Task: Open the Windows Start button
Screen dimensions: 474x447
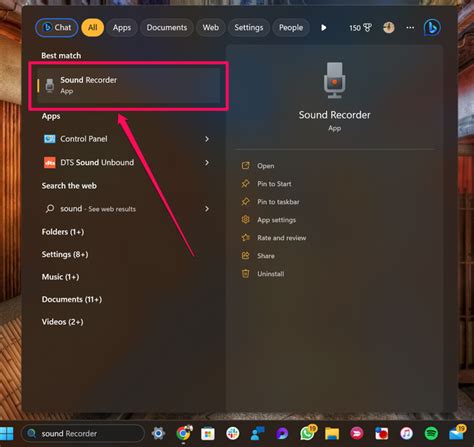Action: click(7, 434)
